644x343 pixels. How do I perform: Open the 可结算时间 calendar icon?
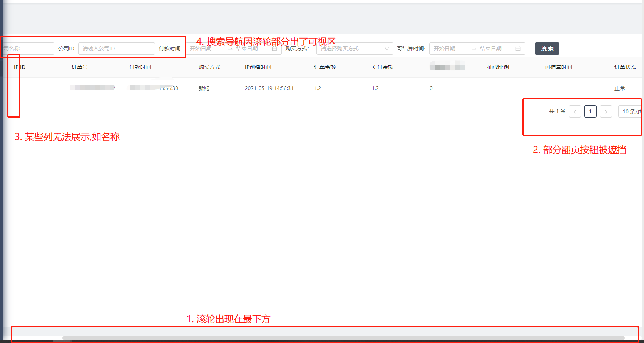point(518,49)
